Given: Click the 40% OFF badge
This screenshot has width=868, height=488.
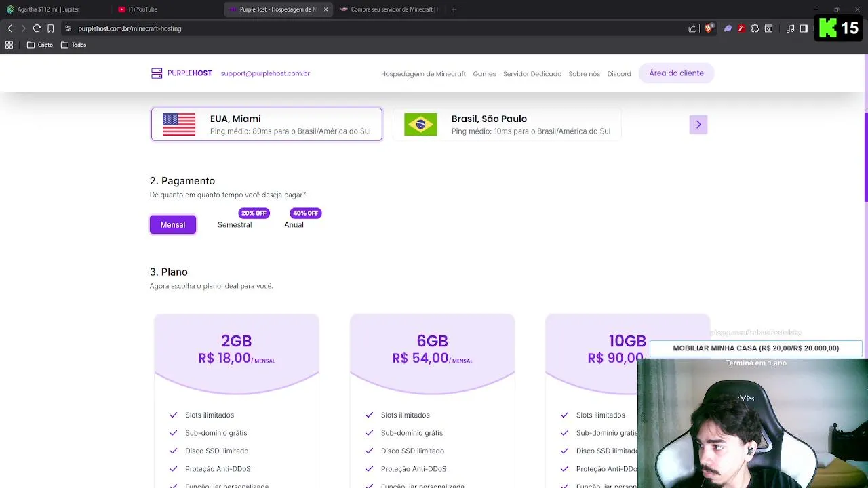Looking at the screenshot, I should click(x=306, y=213).
